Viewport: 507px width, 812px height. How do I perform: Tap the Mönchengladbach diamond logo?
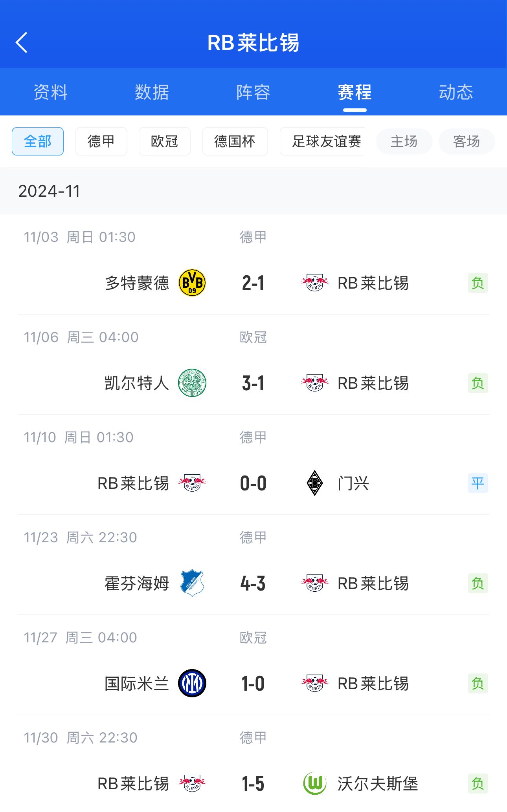pyautogui.click(x=314, y=483)
